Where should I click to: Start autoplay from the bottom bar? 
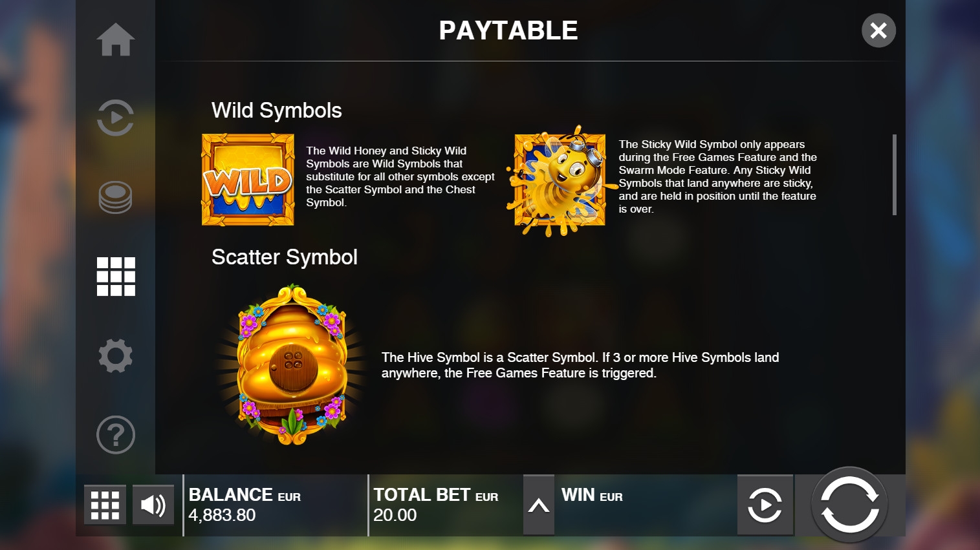[765, 505]
